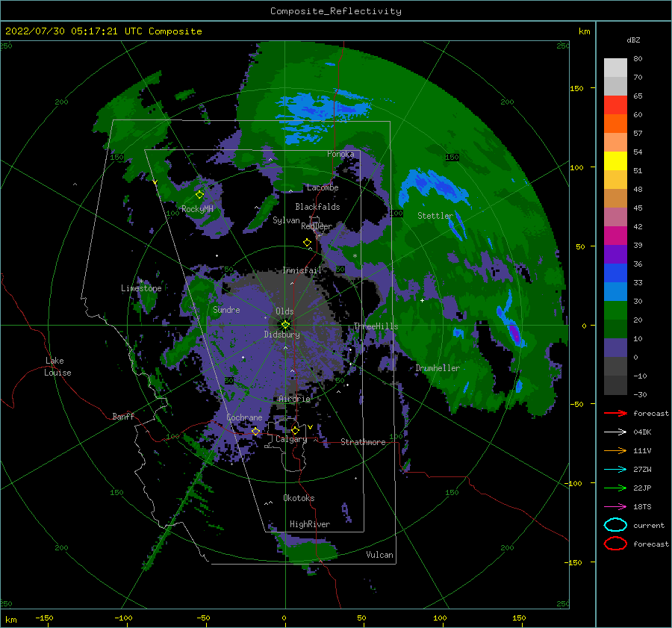Click the Strathmore town label
672x628 pixels.
click(x=363, y=442)
